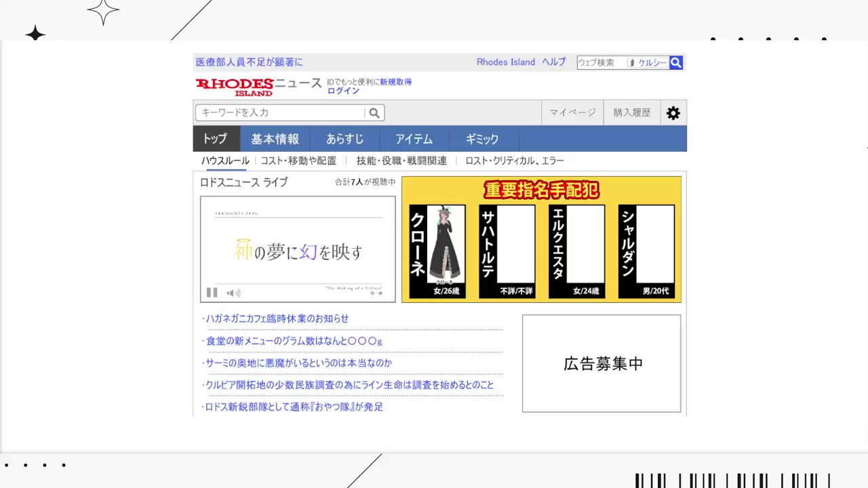Open settings via the gear icon
The height and width of the screenshot is (488, 868).
point(673,113)
